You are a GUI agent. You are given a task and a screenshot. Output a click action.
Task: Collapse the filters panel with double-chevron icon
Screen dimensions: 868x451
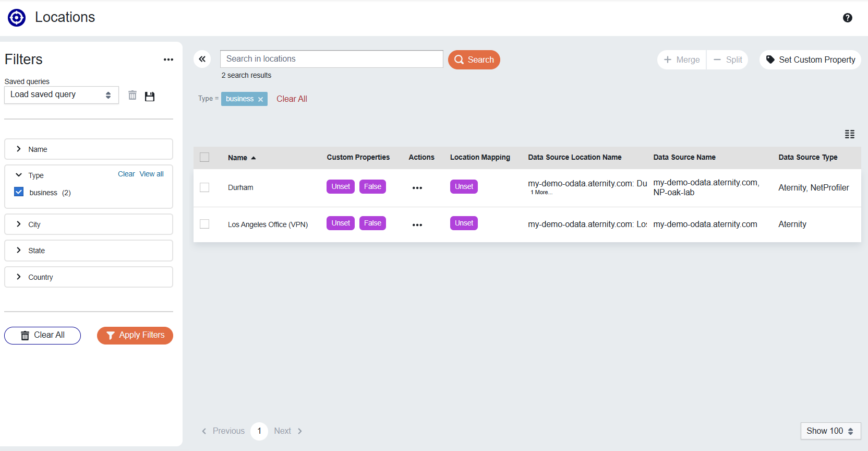coord(202,59)
